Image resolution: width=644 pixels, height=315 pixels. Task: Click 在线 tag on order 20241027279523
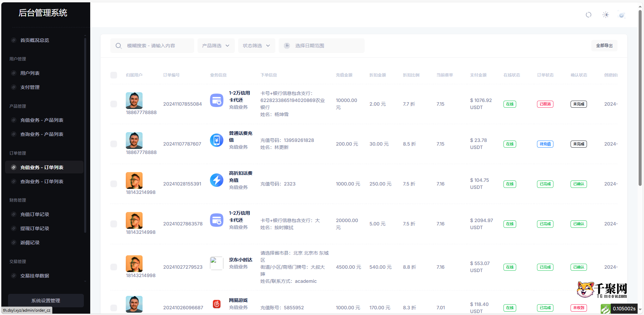point(510,267)
